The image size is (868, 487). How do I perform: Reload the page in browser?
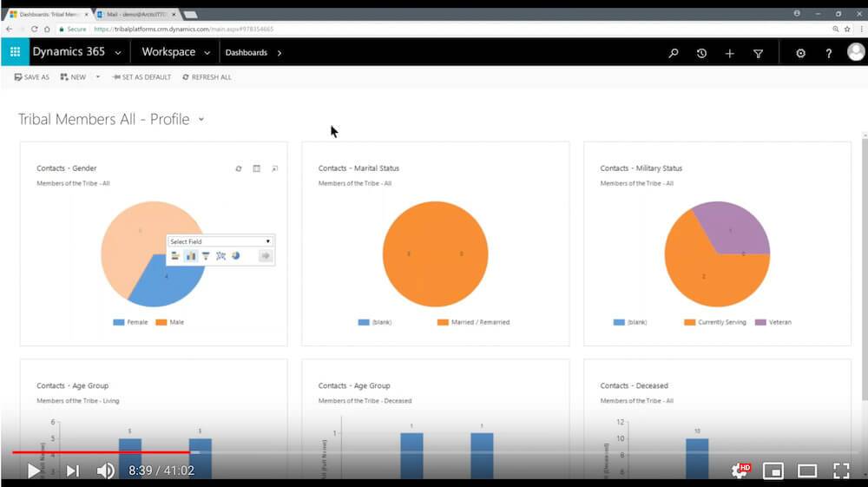(35, 29)
